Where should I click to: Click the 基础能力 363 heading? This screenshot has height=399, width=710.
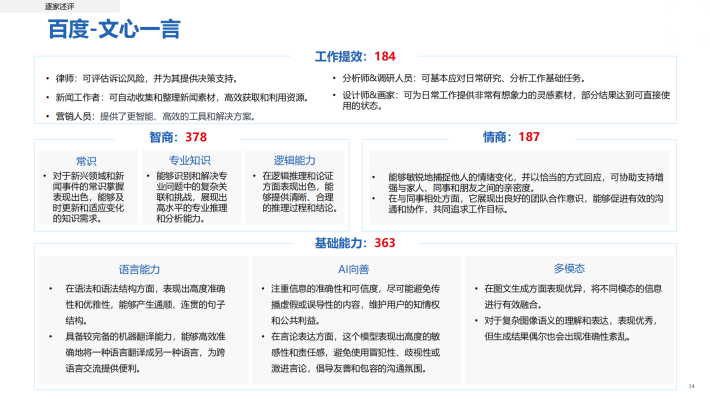pyautogui.click(x=355, y=243)
